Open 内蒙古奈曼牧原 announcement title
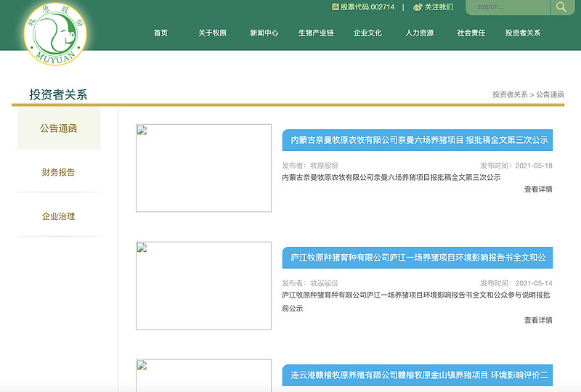 coord(417,140)
